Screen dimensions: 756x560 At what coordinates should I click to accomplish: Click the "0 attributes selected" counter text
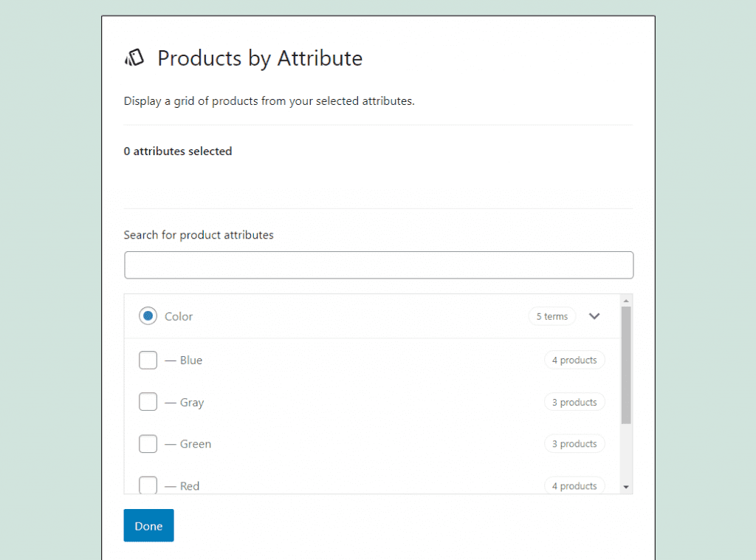point(177,151)
